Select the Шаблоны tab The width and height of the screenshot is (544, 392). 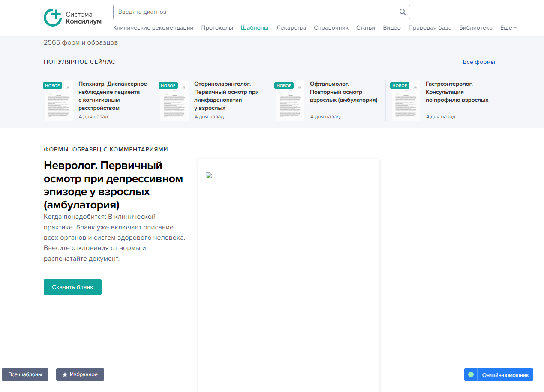pos(255,27)
